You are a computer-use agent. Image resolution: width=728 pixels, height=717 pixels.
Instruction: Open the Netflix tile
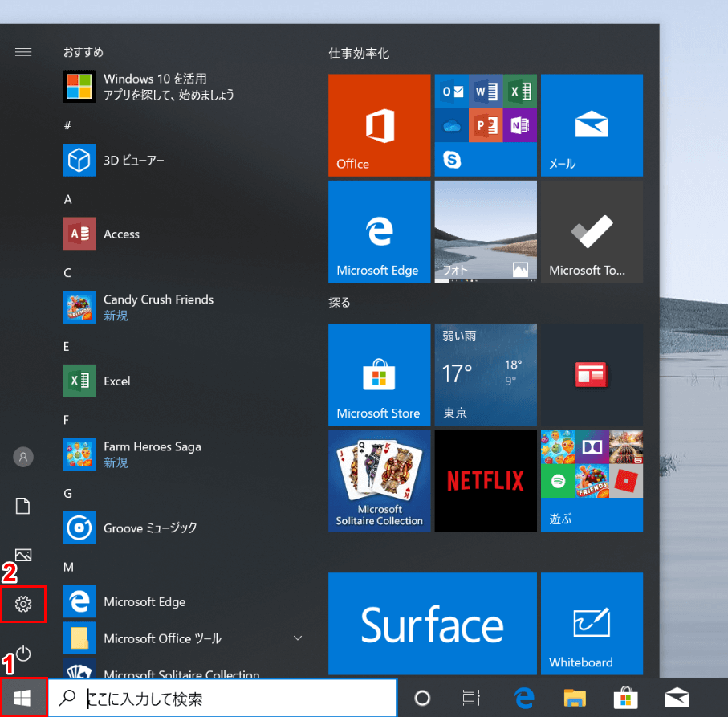(x=485, y=481)
